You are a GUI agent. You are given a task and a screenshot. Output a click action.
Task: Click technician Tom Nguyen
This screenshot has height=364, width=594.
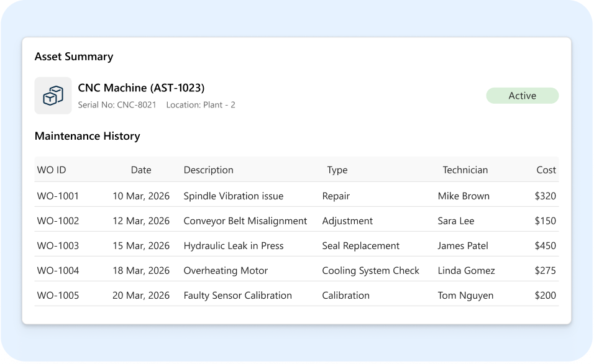pos(465,296)
